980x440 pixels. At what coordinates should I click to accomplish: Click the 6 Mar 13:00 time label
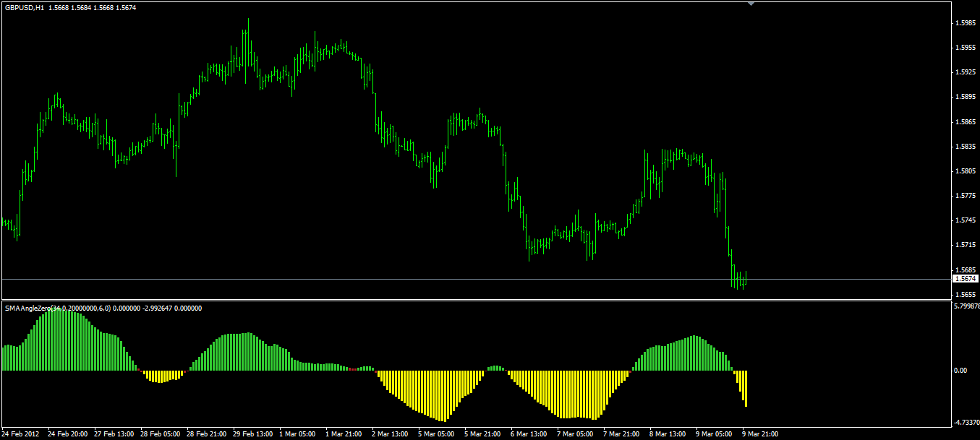point(529,434)
